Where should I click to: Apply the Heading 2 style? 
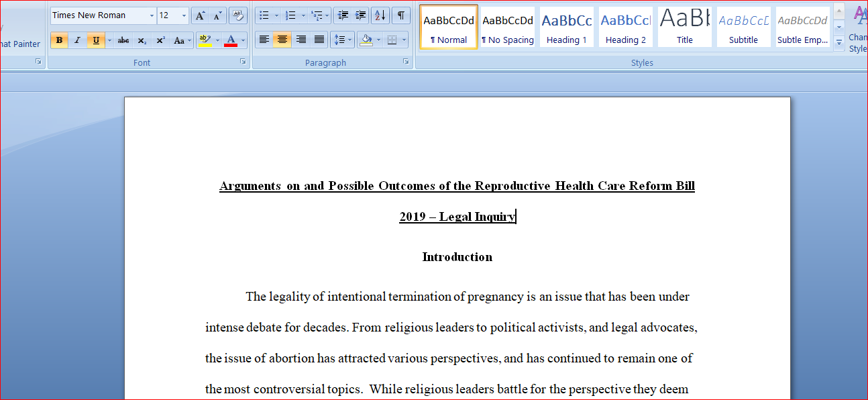pos(626,28)
